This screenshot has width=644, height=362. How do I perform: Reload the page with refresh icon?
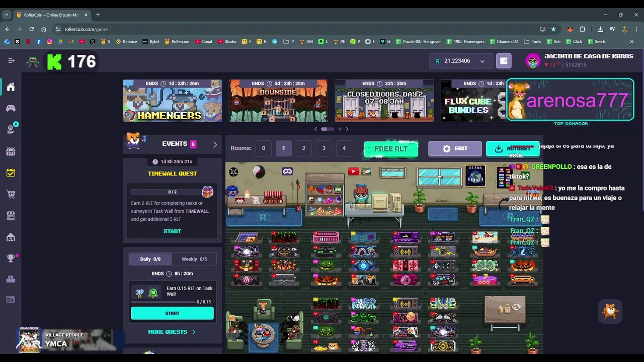[31, 29]
